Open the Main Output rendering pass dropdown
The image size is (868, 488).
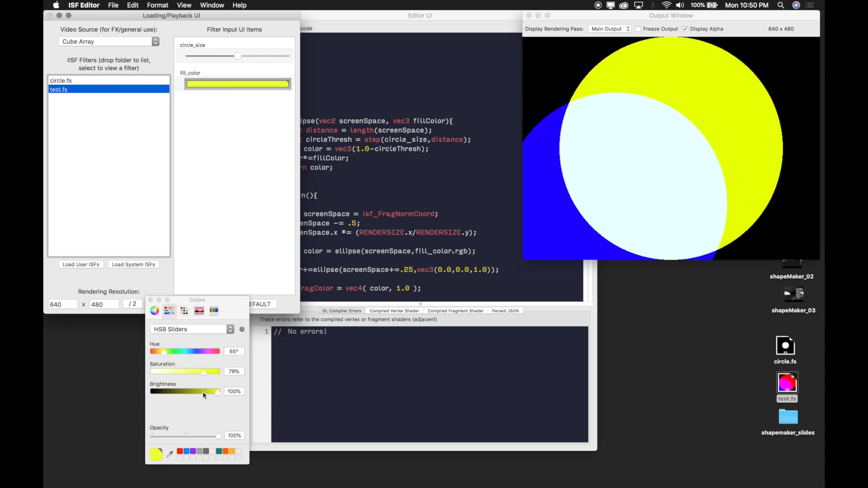[x=610, y=29]
